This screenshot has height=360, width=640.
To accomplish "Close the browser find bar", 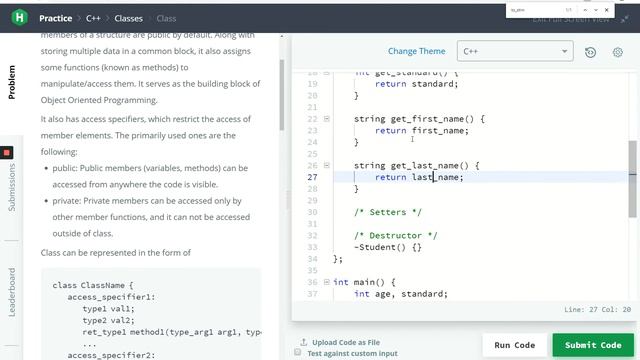I will [607, 10].
